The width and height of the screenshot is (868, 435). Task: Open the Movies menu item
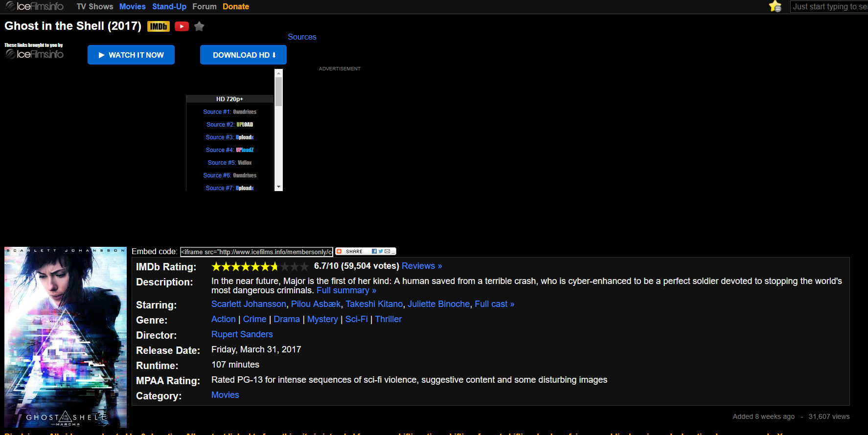(133, 7)
